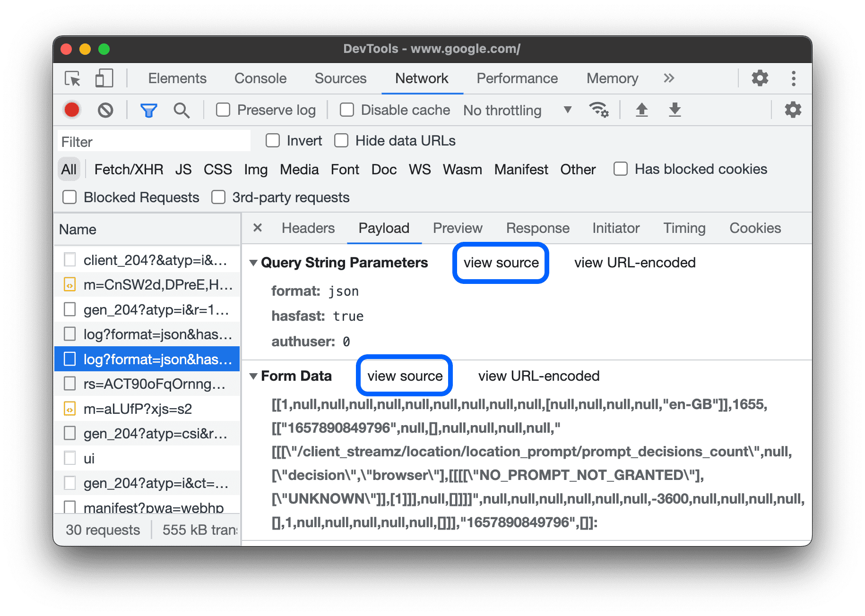Collapse the Query String Parameters section
Viewport: 865px width, 616px height.
254,263
